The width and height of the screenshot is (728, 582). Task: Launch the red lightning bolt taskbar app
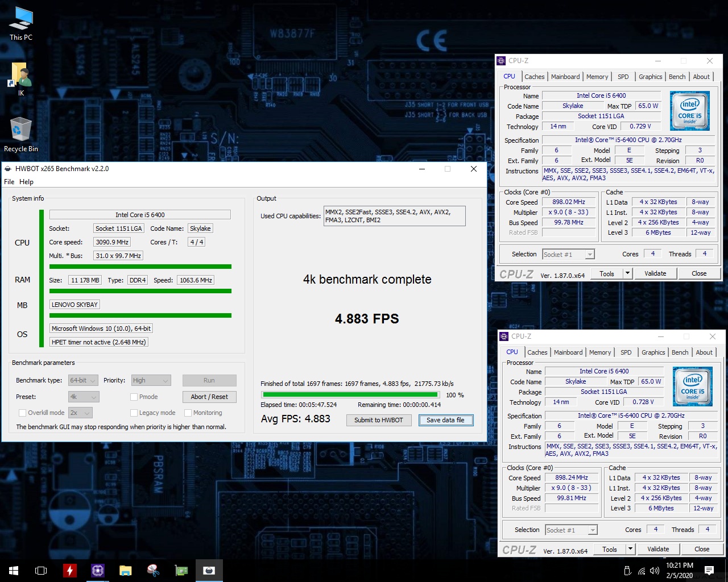pyautogui.click(x=69, y=571)
